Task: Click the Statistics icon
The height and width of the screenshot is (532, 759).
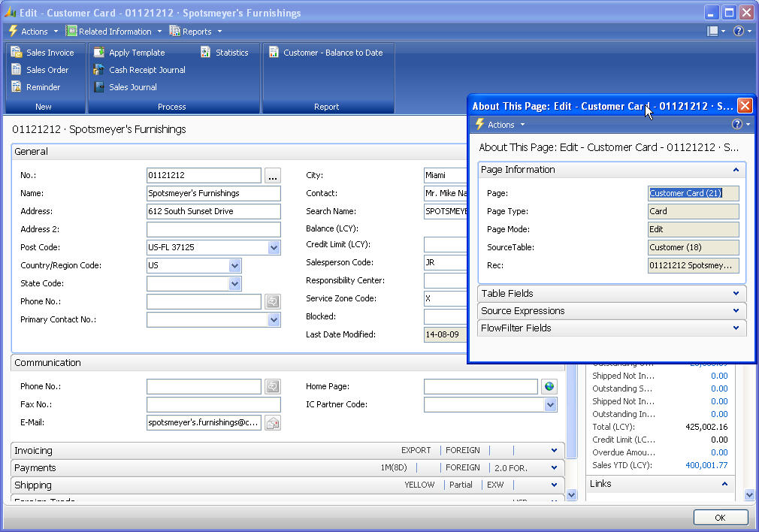Action: click(206, 53)
